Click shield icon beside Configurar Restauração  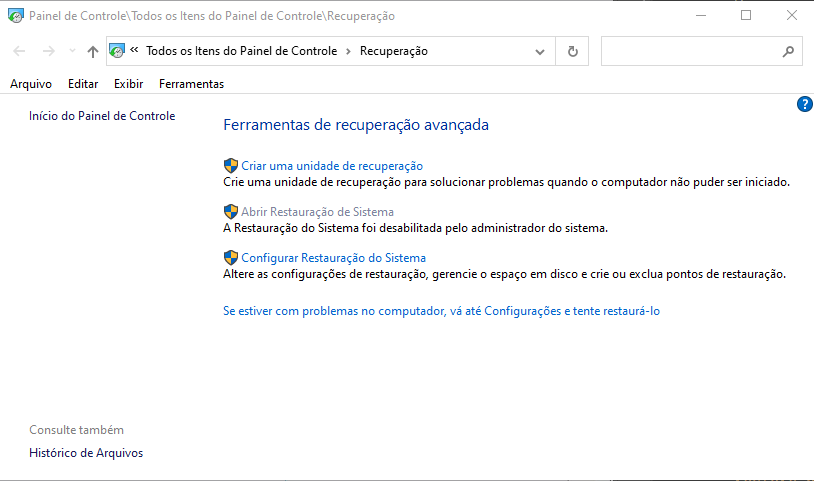click(x=231, y=258)
